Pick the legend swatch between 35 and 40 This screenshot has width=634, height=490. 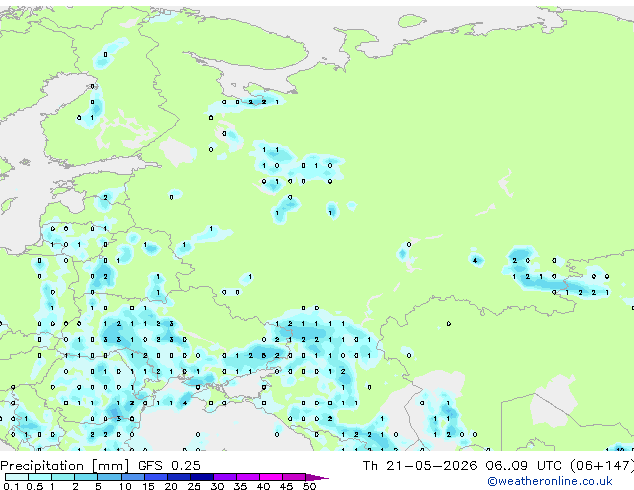[x=248, y=477]
